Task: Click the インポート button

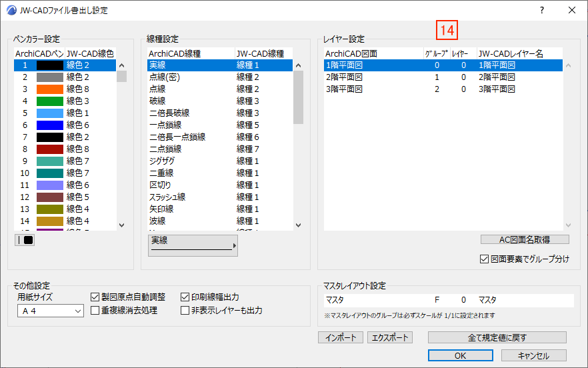Action: pos(341,337)
